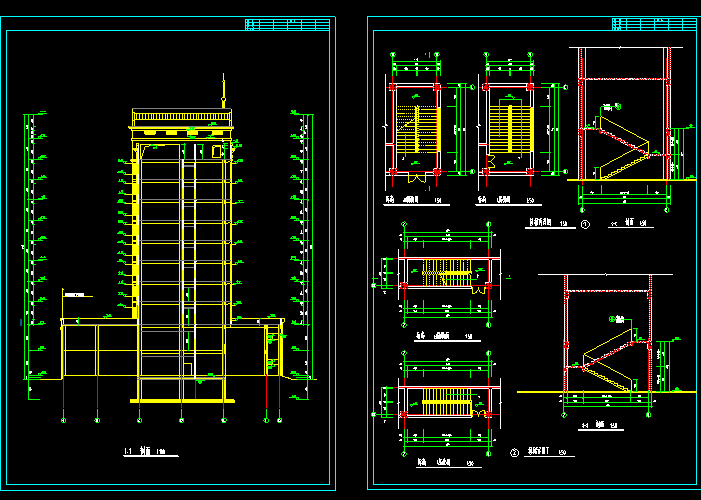Select the door swing of the bottom-left stair plan
This screenshot has height=500, width=701.
point(479,413)
